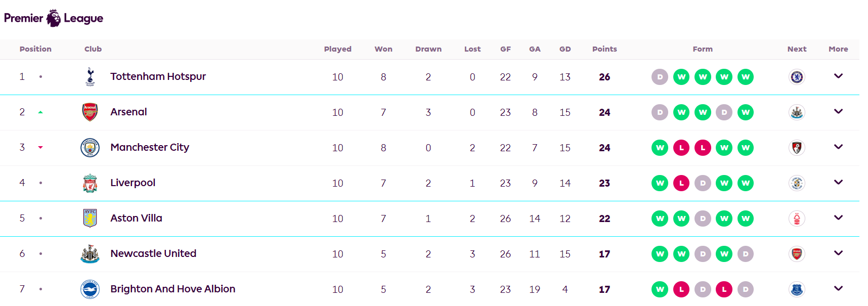Click Newcastle's next opponent Arsenal badge
Viewport: 868px width, 306px height.
click(797, 254)
